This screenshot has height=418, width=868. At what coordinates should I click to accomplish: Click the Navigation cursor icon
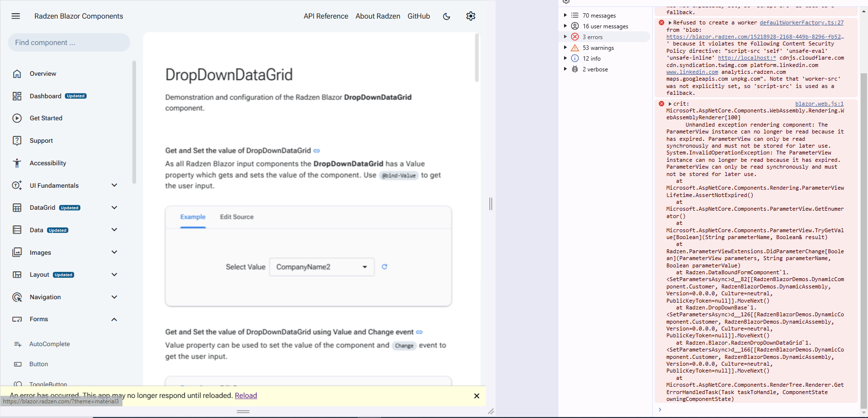(x=17, y=297)
